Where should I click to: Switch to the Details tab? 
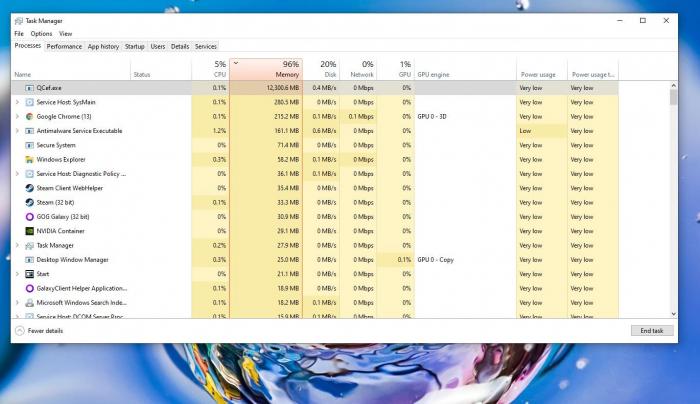point(180,46)
